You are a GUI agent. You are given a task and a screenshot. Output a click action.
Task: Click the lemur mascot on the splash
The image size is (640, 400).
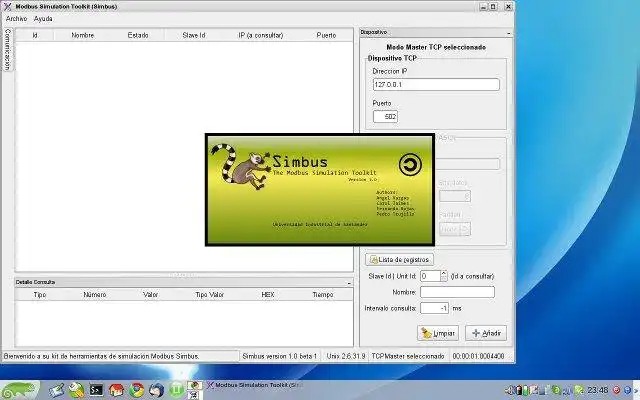point(241,166)
